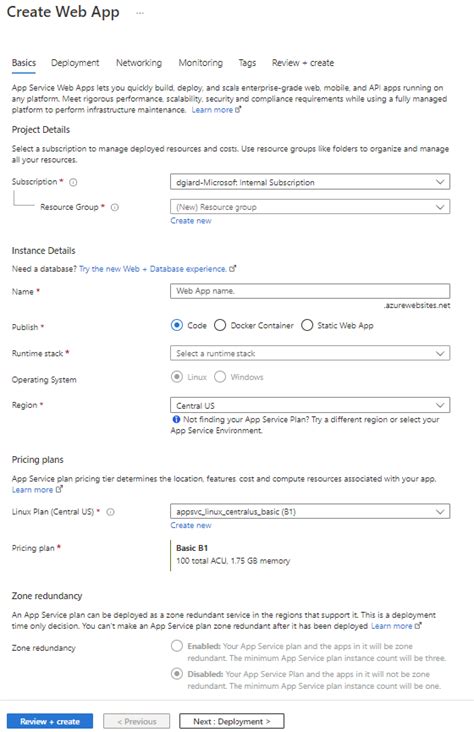Go to the Review + create tab
The image size is (474, 732).
tap(303, 63)
